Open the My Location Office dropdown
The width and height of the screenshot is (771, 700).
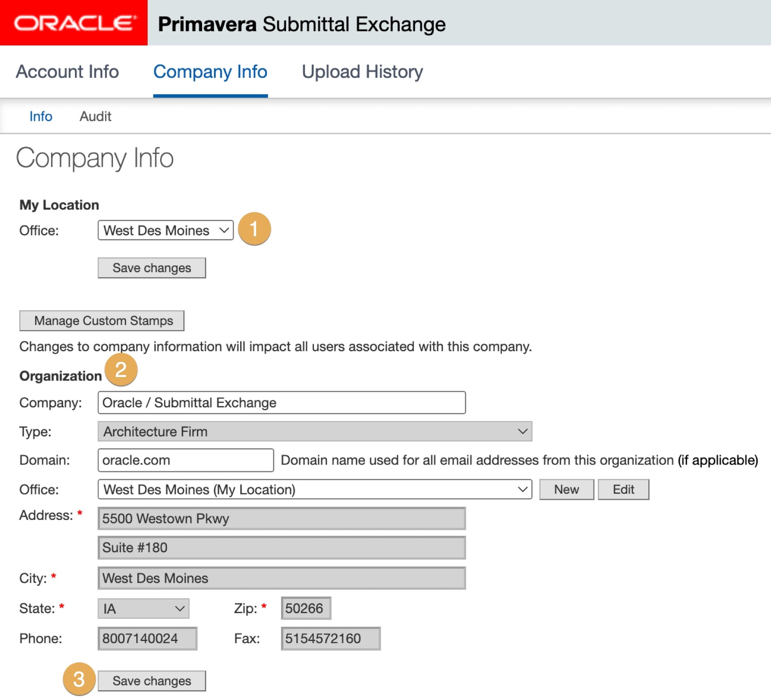[165, 230]
